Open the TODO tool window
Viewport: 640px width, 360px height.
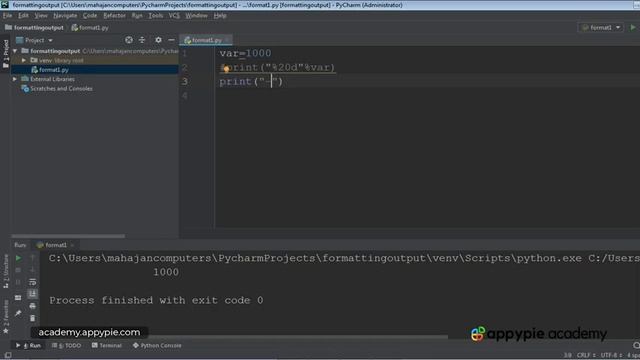click(67, 346)
